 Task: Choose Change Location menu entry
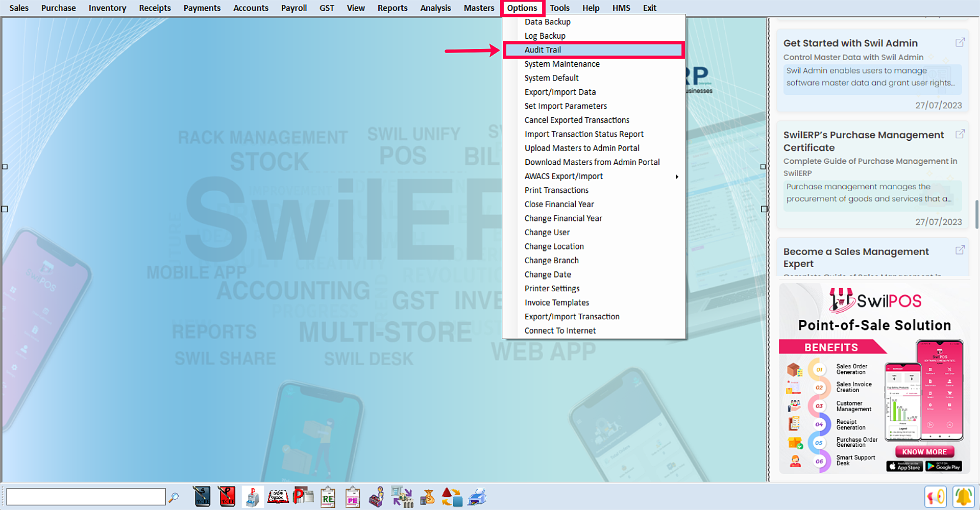click(x=594, y=246)
